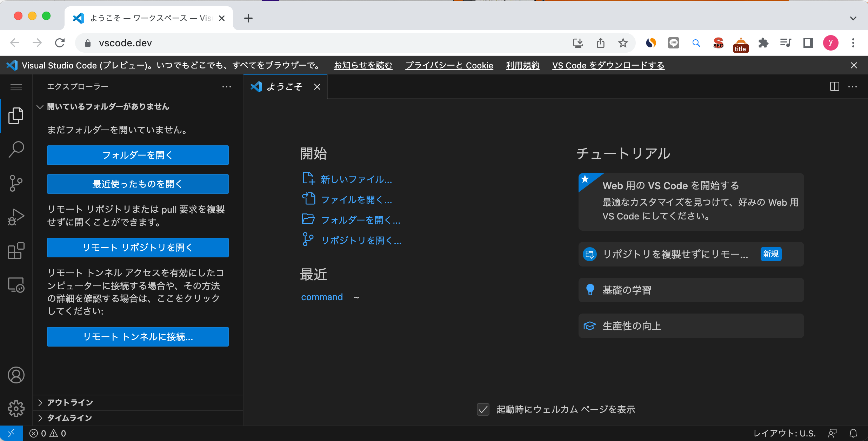The height and width of the screenshot is (441, 868).
Task: Share this page from address bar
Action: pos(600,43)
